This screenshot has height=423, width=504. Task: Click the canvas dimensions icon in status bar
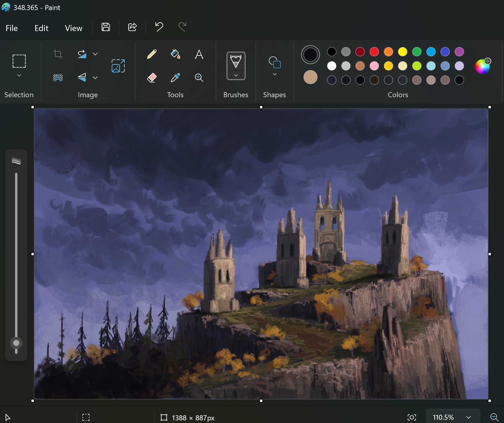click(x=164, y=417)
